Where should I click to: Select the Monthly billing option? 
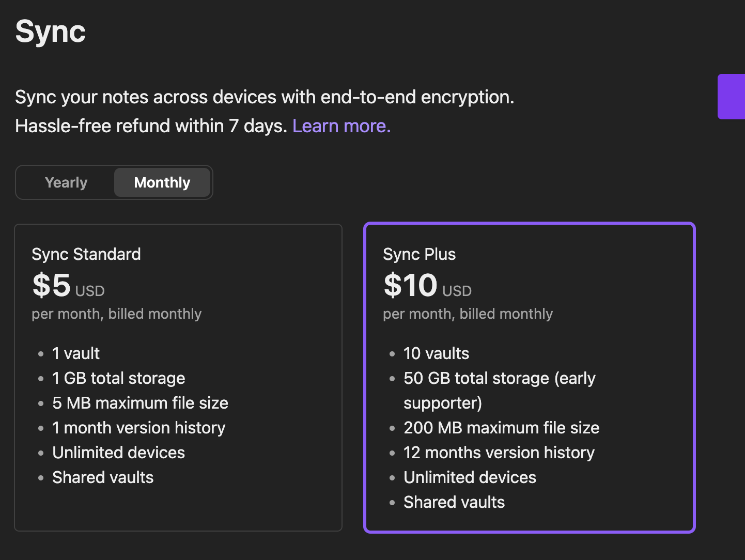162,182
